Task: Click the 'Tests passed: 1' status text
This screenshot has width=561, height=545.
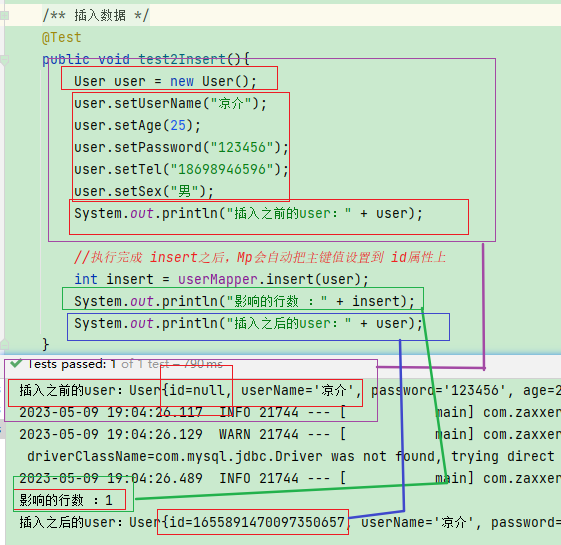Action: (x=71, y=364)
